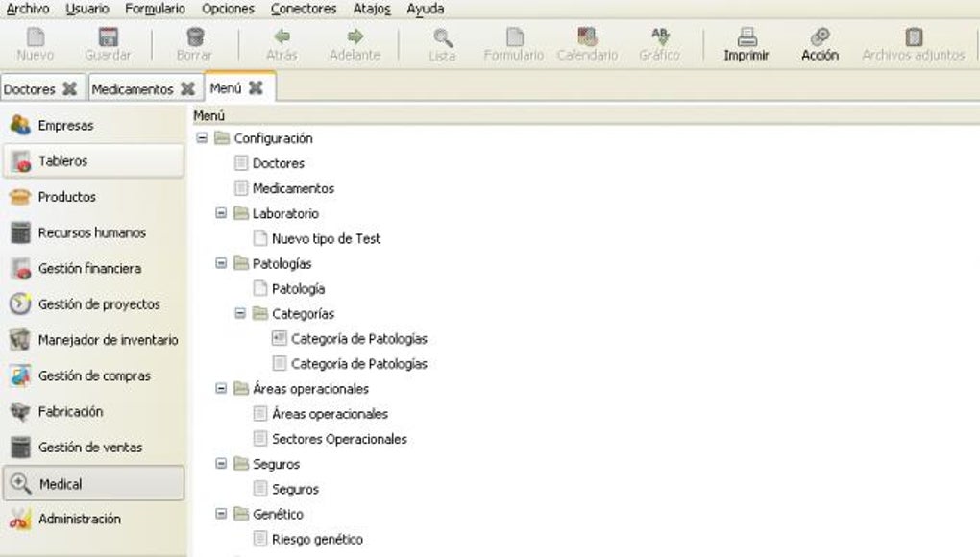Viewport: 980px width, 557px height.
Task: Open the Archivo menu
Action: pyautogui.click(x=28, y=9)
